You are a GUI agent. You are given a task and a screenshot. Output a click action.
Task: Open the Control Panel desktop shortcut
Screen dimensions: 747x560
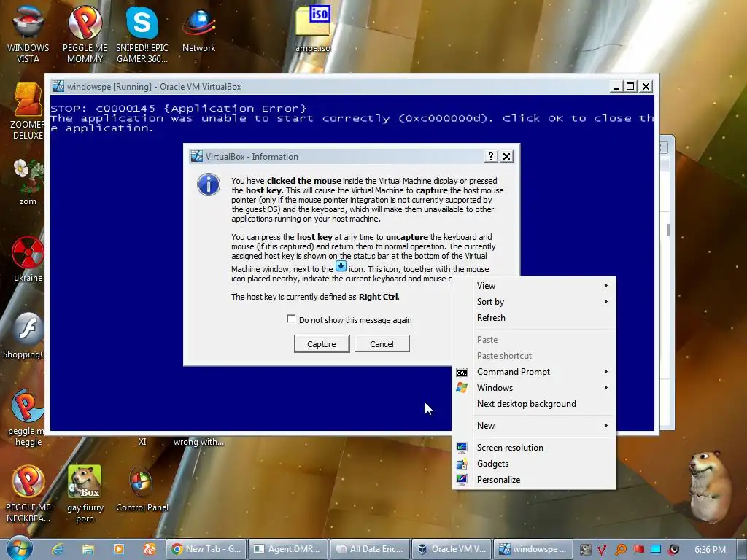click(142, 489)
